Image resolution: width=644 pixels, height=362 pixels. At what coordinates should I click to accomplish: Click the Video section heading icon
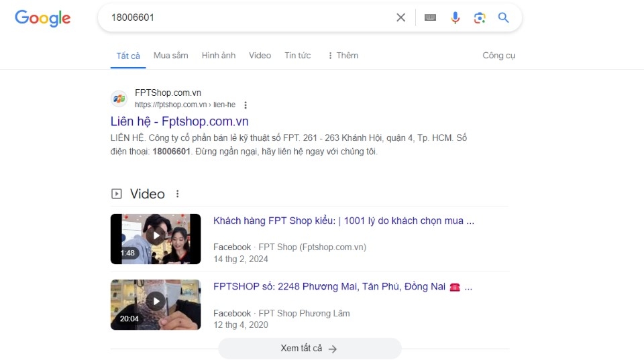click(117, 194)
